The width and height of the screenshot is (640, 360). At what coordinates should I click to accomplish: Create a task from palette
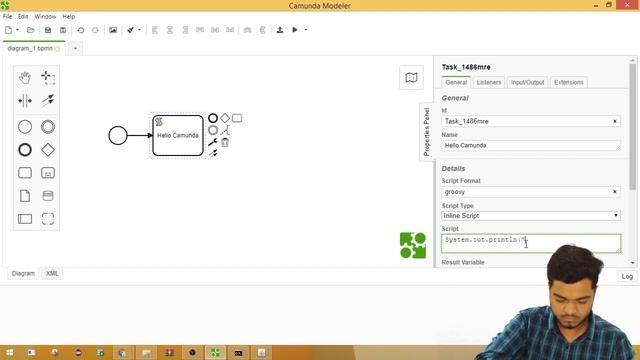tap(25, 173)
